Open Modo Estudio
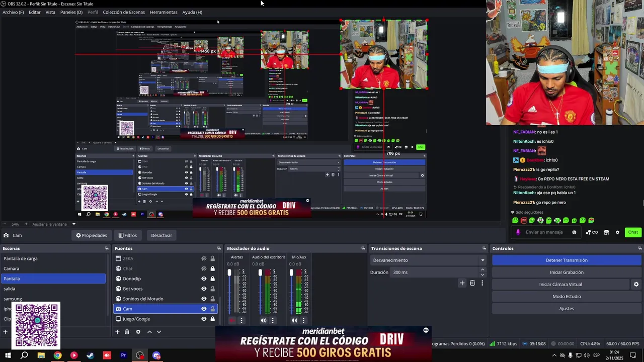This screenshot has width=644, height=362. coord(567,297)
